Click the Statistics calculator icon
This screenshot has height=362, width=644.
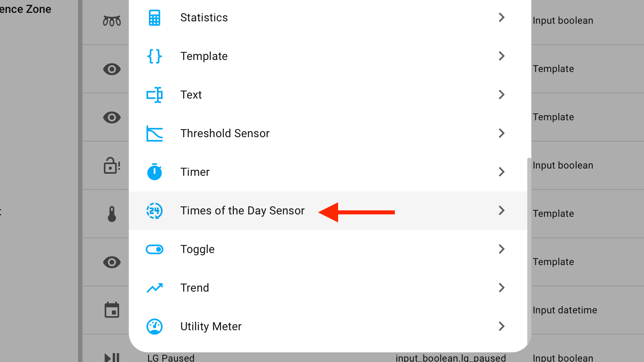click(x=155, y=18)
